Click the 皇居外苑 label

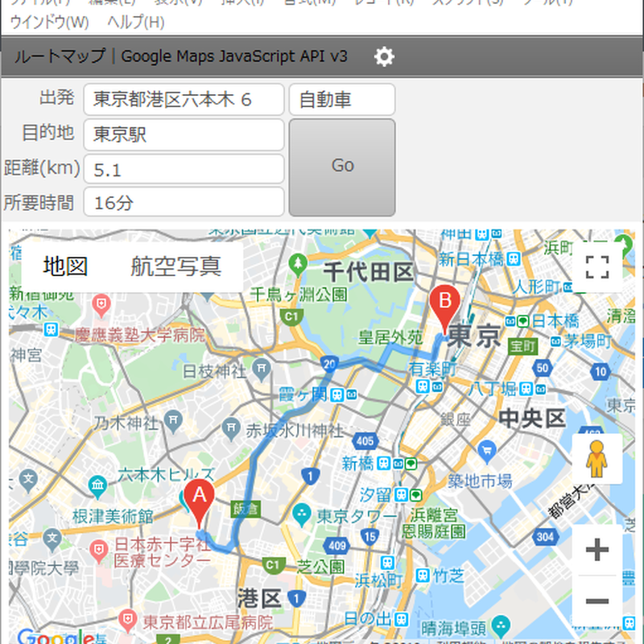pos(390,337)
